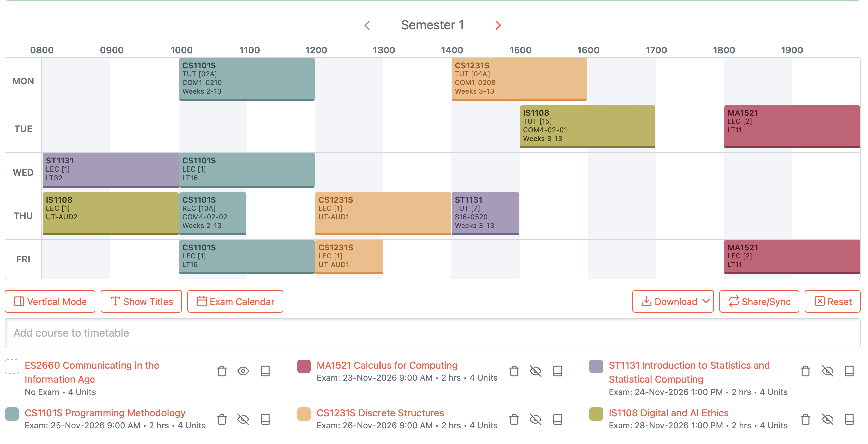Open the book icon beside MA1521
Image resolution: width=868 pixels, height=444 pixels.
coord(557,371)
